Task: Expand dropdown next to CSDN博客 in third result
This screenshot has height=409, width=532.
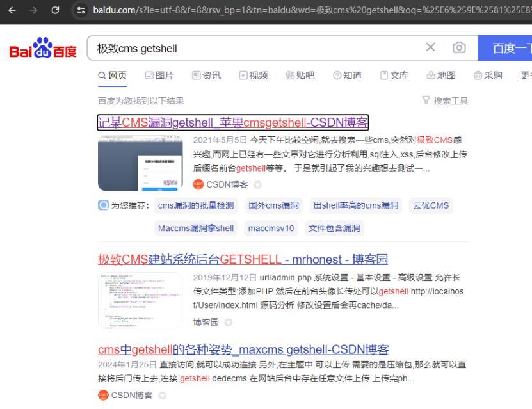Action: (163, 396)
